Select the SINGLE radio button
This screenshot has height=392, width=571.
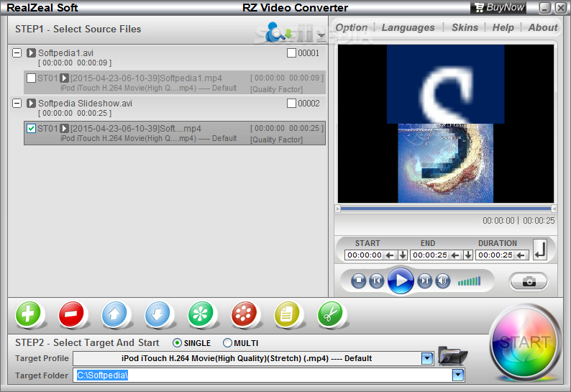[x=178, y=343]
